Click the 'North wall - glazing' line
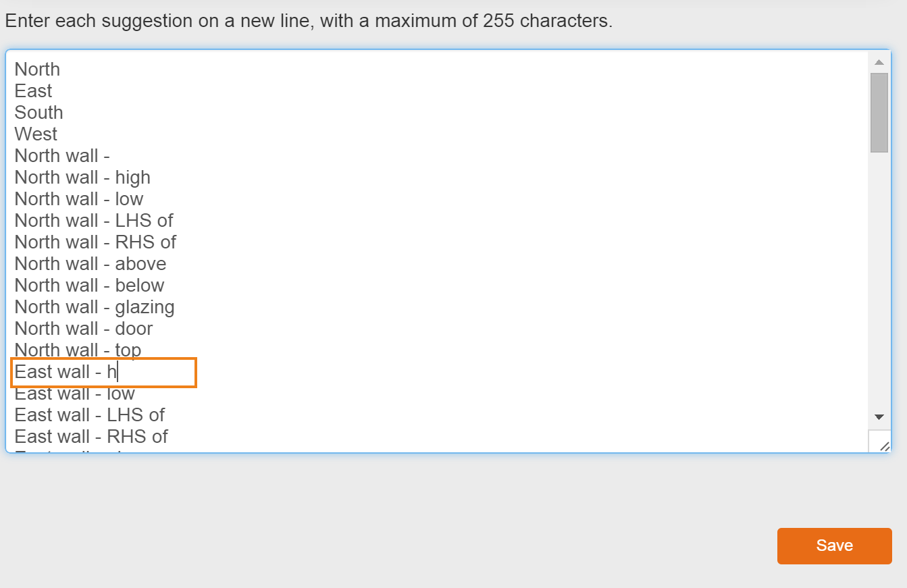Image resolution: width=907 pixels, height=588 pixels. coord(95,307)
